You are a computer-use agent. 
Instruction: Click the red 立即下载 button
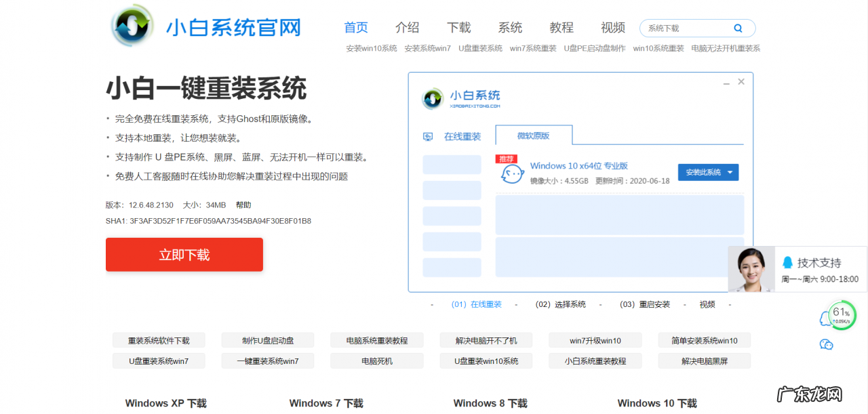pos(184,255)
